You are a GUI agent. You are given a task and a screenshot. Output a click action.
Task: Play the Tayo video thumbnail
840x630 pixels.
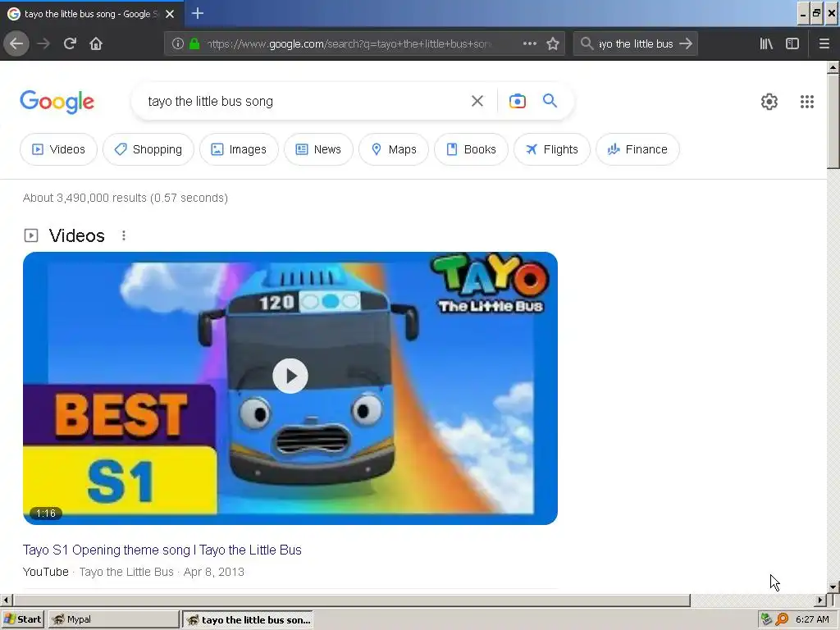[x=290, y=376]
